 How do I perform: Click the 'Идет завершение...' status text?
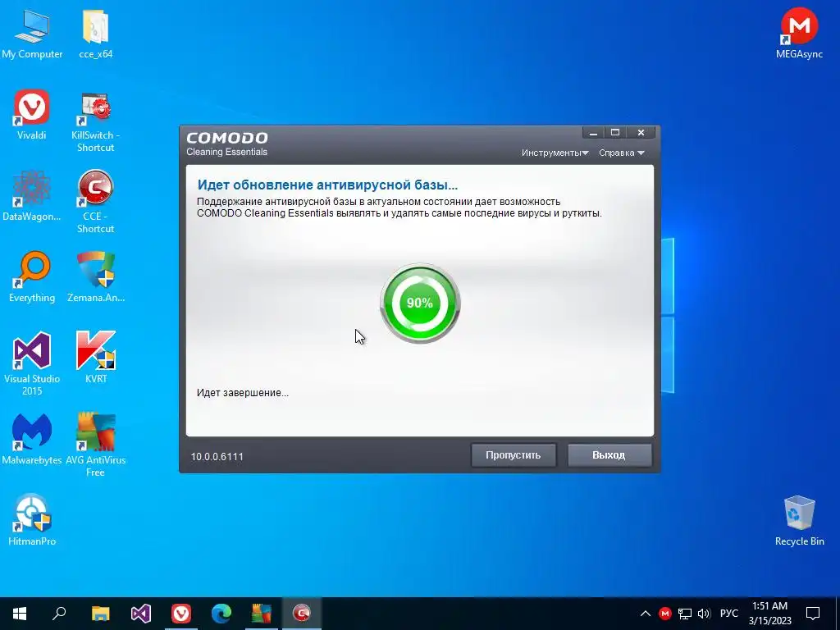[242, 393]
